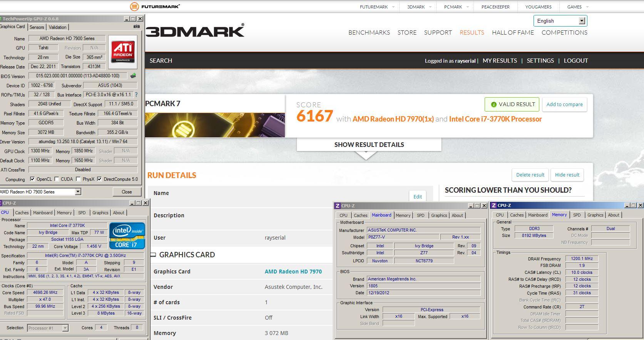Open HALL OF FAME page
Image resolution: width=644 pixels, height=340 pixels.
pos(513,32)
